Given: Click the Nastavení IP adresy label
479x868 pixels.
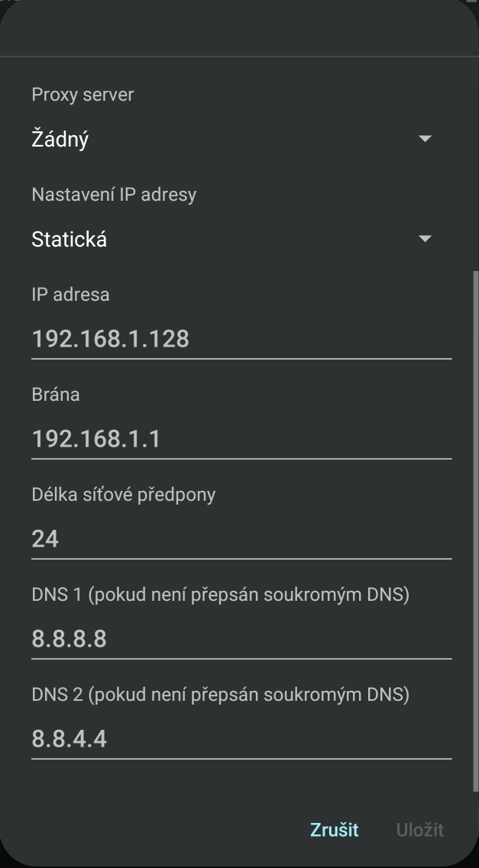Looking at the screenshot, I should pyautogui.click(x=114, y=195).
